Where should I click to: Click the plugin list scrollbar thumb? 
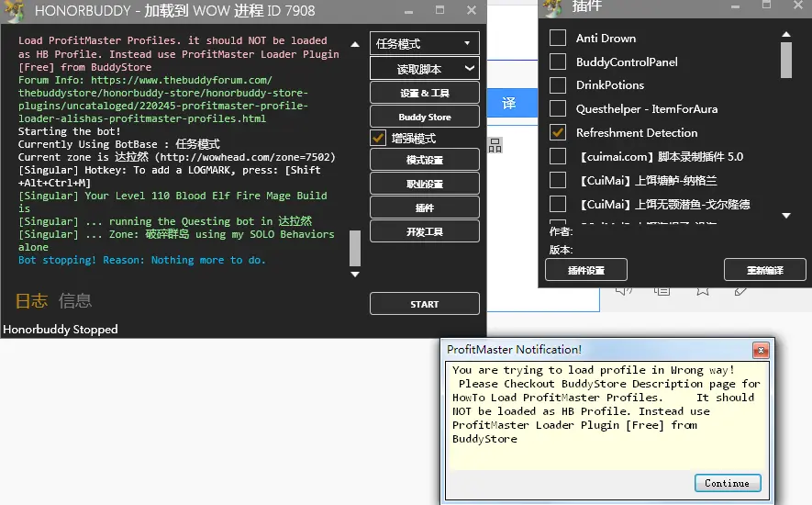[786, 60]
